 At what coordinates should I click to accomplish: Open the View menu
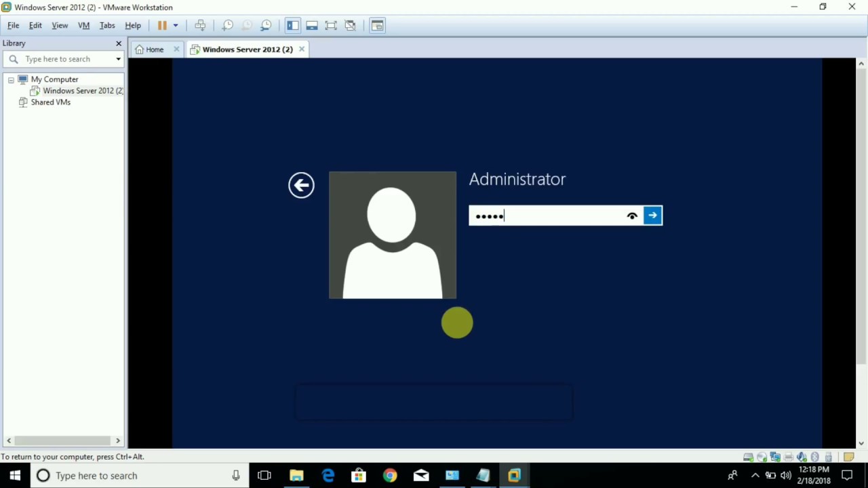click(x=60, y=25)
